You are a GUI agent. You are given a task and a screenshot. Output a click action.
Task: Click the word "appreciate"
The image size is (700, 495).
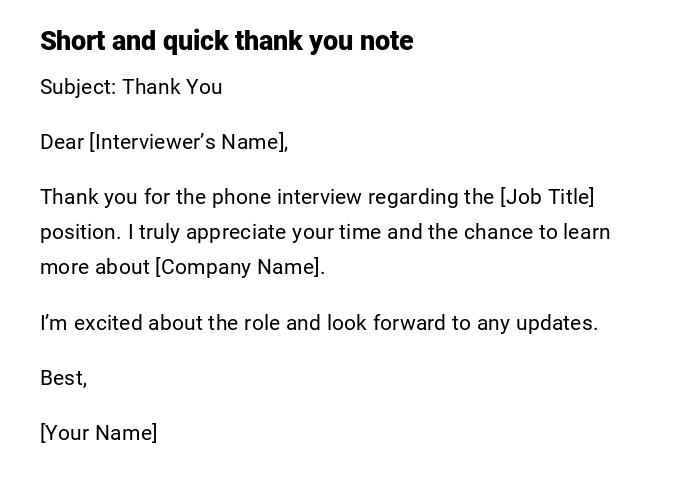236,232
